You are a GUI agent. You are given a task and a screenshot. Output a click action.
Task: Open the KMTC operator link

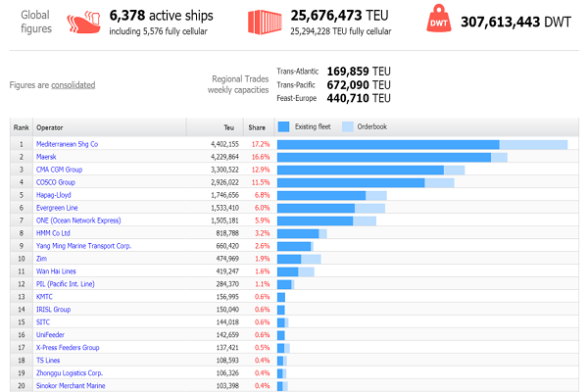click(x=44, y=297)
